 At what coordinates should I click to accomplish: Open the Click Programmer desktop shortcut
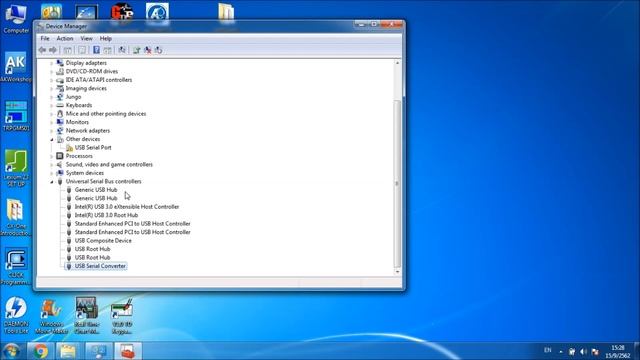pyautogui.click(x=16, y=266)
